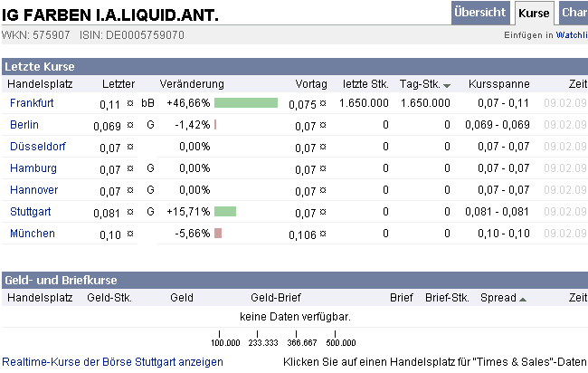
Task: Click the icon beside Berlin's last price 0,069
Action: [x=130, y=125]
